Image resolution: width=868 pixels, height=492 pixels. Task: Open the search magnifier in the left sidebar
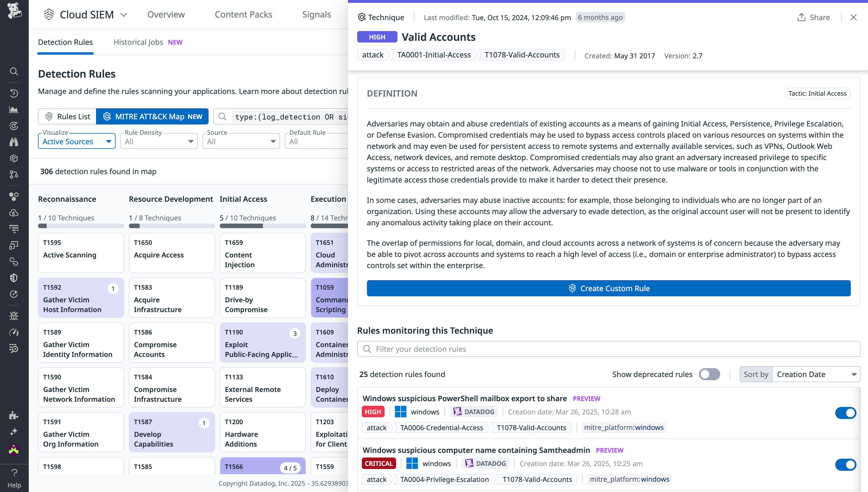(x=14, y=71)
